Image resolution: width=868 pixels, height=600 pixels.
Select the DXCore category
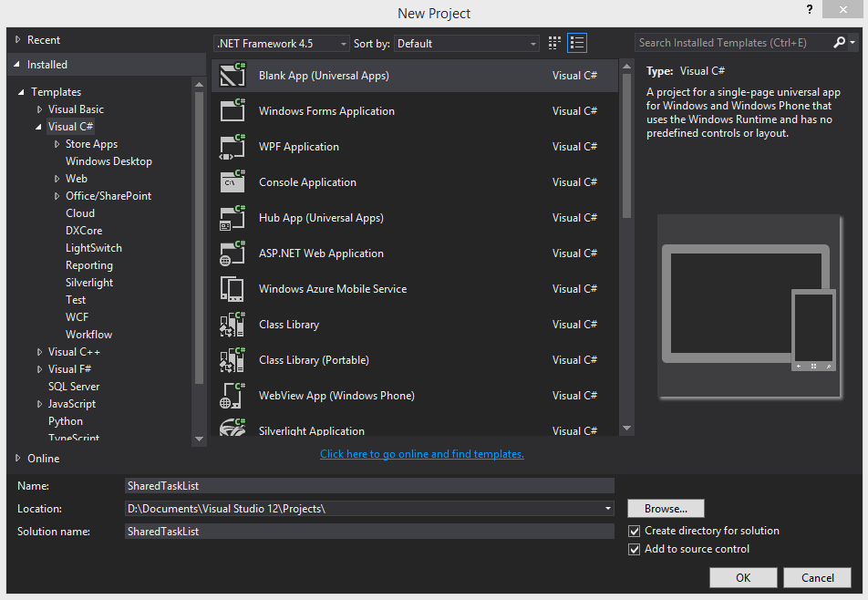coord(84,231)
